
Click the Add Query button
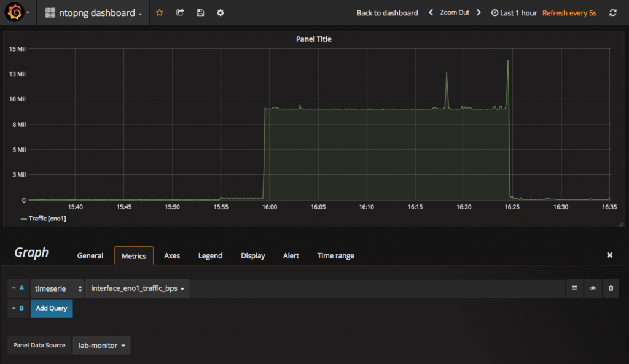52,308
